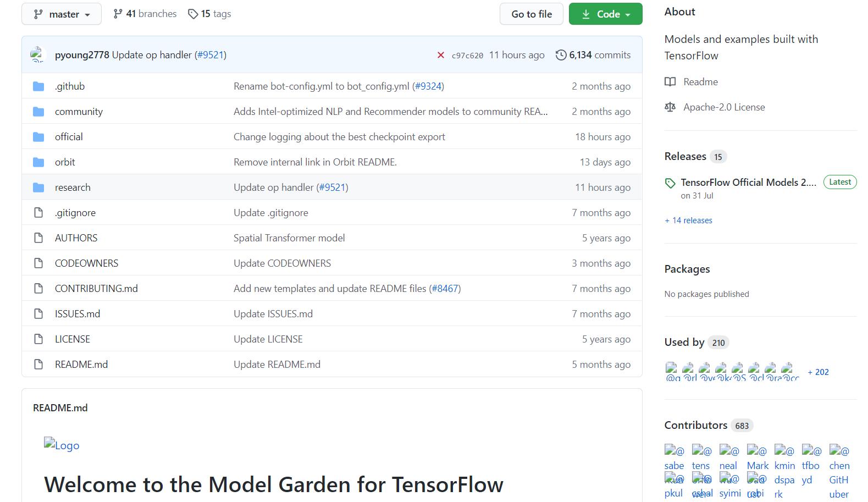Image resolution: width=868 pixels, height=502 pixels.
Task: Click the ISSUES.md file icon
Action: (x=38, y=314)
